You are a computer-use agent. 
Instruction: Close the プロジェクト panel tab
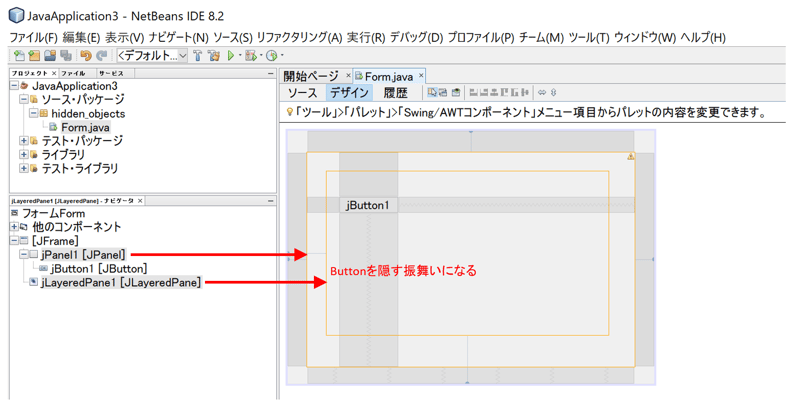pos(54,73)
